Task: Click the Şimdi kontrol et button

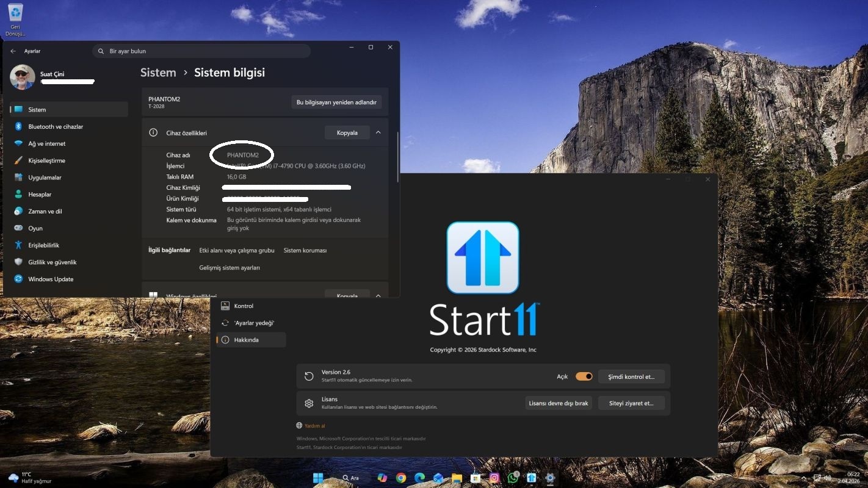Action: click(631, 376)
